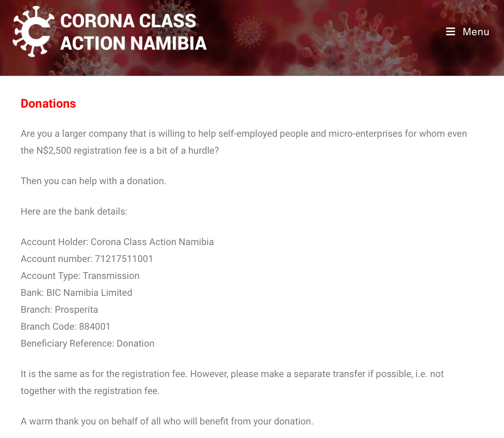Click the warm thank you sentence

[x=167, y=421]
